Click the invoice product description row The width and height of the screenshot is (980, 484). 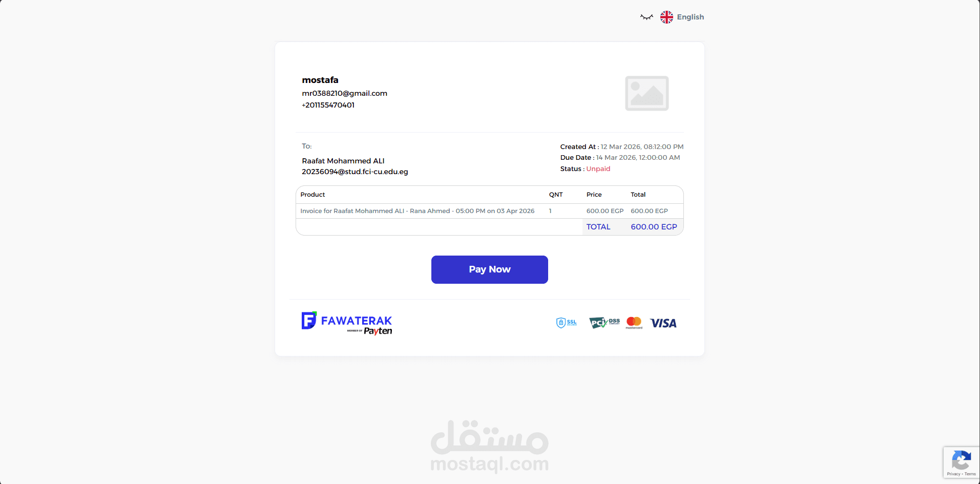[489, 211]
